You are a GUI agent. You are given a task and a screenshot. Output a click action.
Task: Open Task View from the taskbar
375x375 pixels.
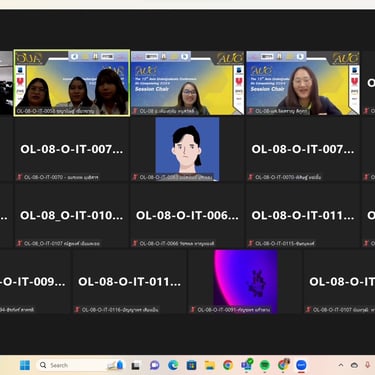(x=135, y=366)
